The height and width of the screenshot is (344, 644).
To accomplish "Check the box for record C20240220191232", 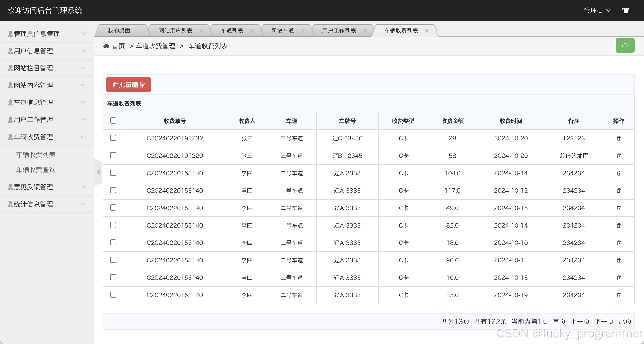I will pos(113,138).
